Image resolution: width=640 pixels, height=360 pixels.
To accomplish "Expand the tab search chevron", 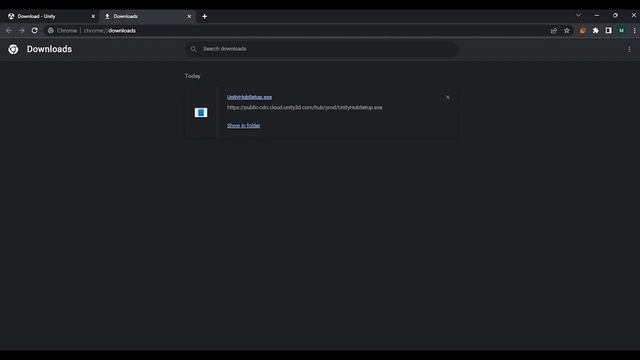I will coord(578,15).
